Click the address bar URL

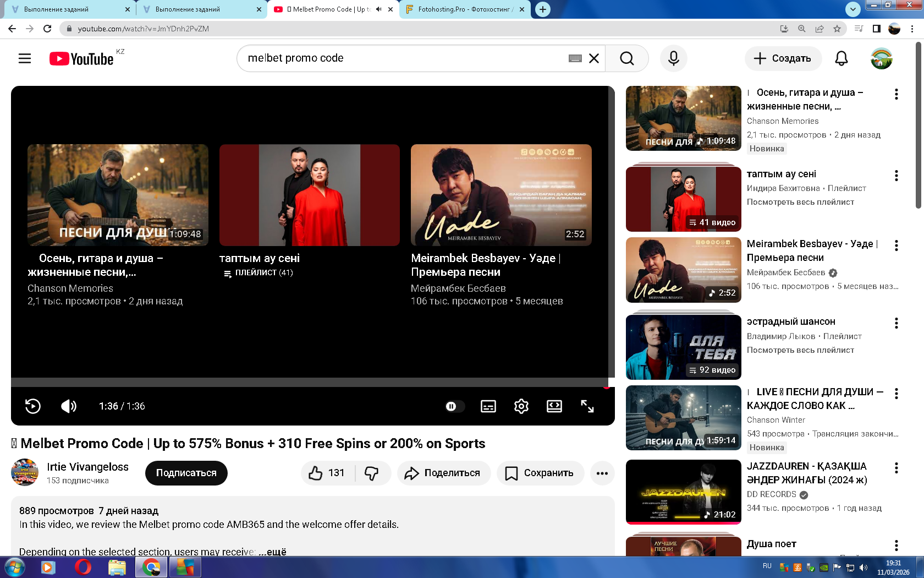[143, 29]
